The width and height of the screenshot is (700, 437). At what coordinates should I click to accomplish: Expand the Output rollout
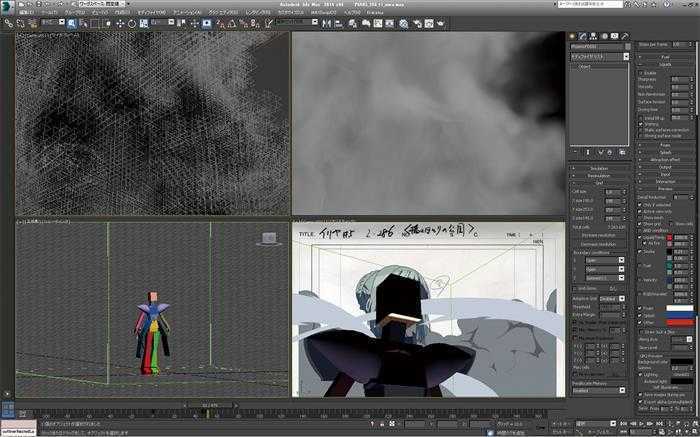[665, 167]
